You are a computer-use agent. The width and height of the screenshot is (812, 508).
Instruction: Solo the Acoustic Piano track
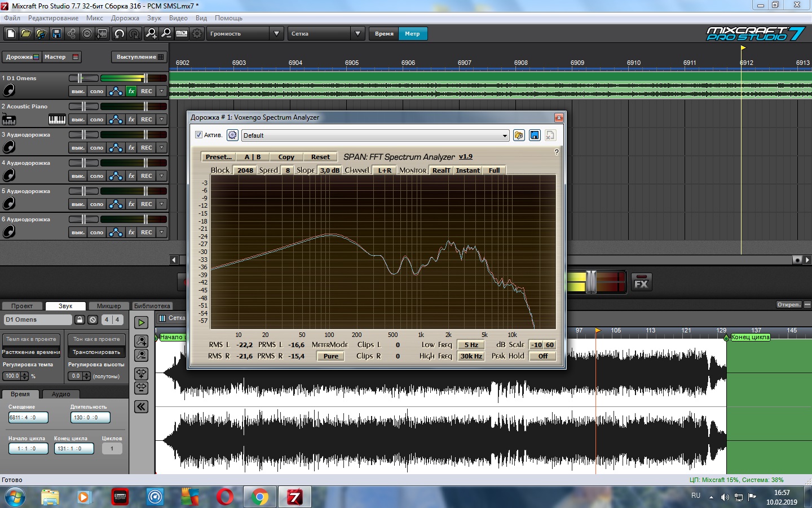[x=97, y=119]
